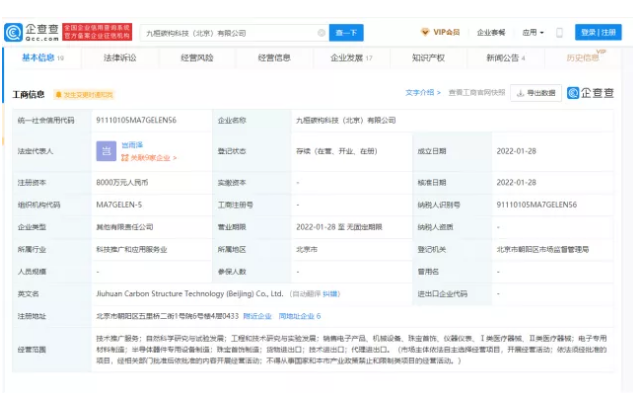Select the 成立日期 value 2022-01-28

click(516, 151)
